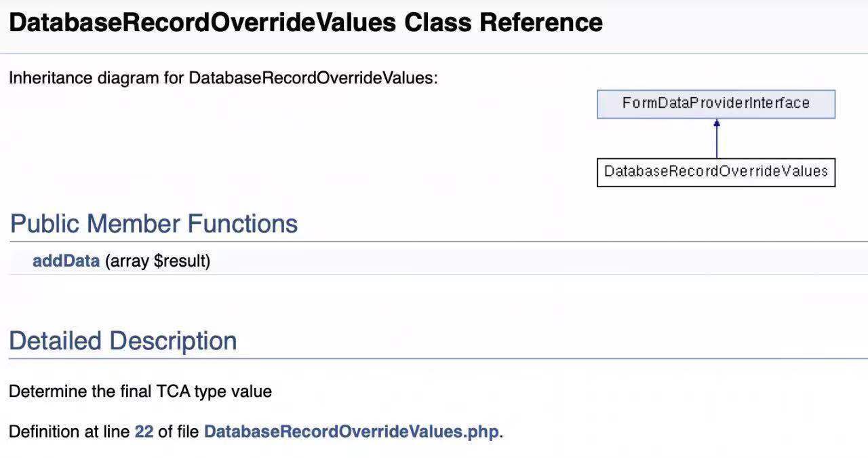Click the "of file" text before filename
Screen dimensions: 868x458
(178, 432)
